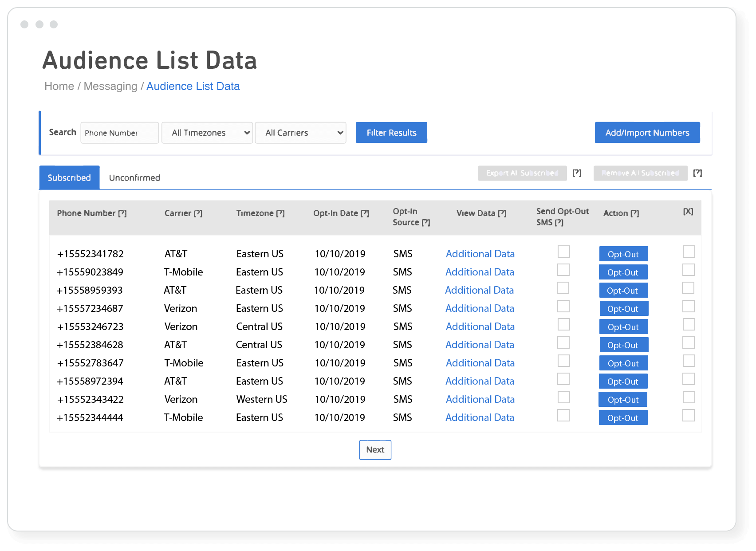Click the help marker beside Opt-In Source header
Image resolution: width=756 pixels, height=551 pixels.
[426, 223]
